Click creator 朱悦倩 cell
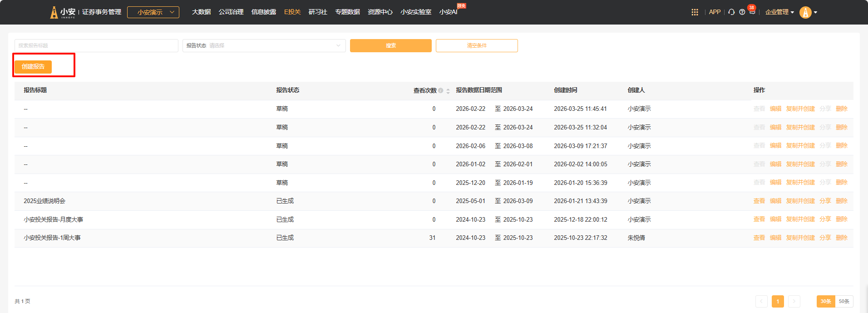 tap(636, 238)
